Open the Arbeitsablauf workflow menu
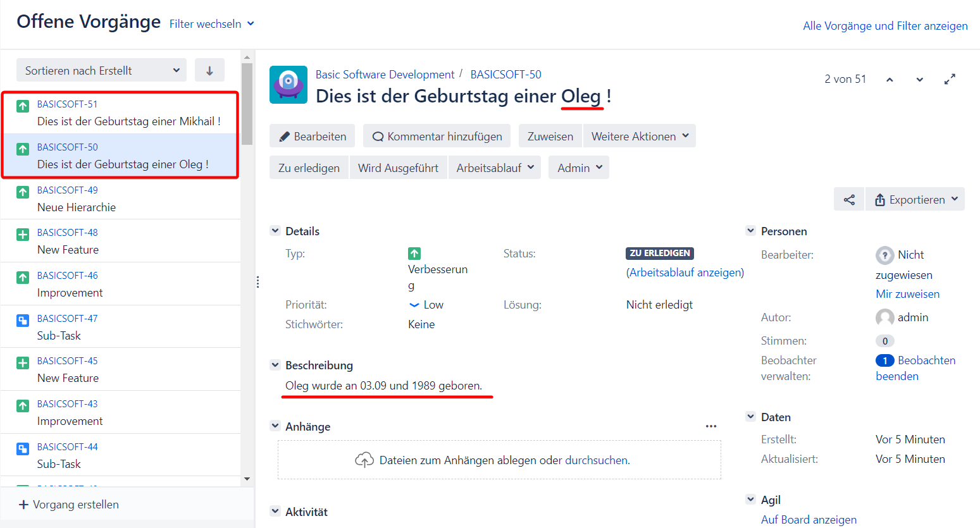Screen dimensions: 980x528 495,168
